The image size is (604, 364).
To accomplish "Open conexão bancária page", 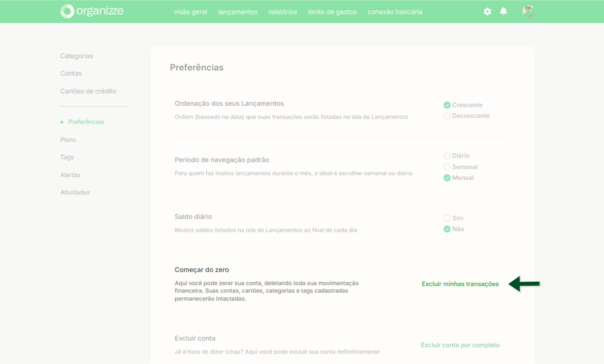I will point(395,12).
